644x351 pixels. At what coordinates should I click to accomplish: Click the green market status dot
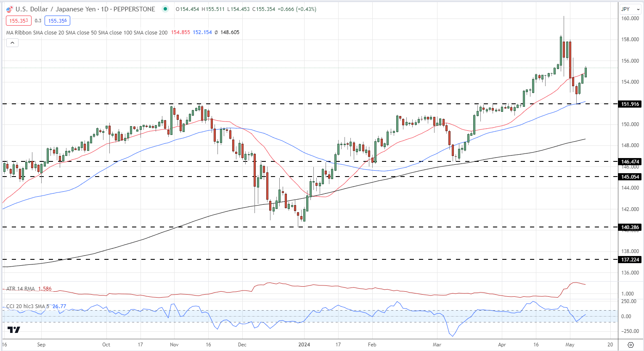tap(165, 9)
